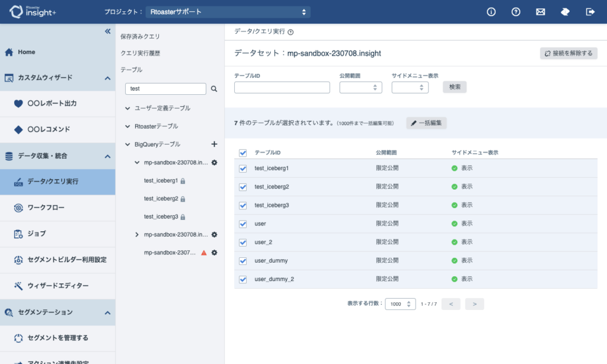Open the rows-per-page 1000 selector
The width and height of the screenshot is (607, 364).
[400, 304]
